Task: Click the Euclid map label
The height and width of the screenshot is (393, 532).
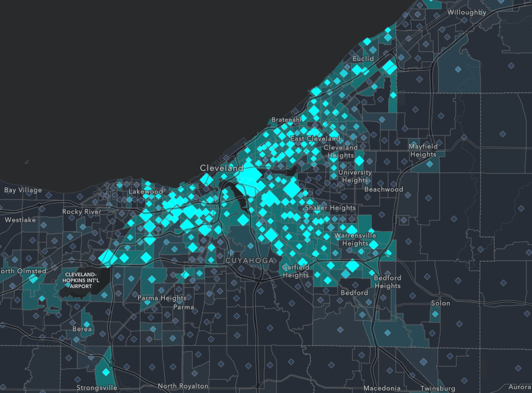Action: [x=363, y=58]
